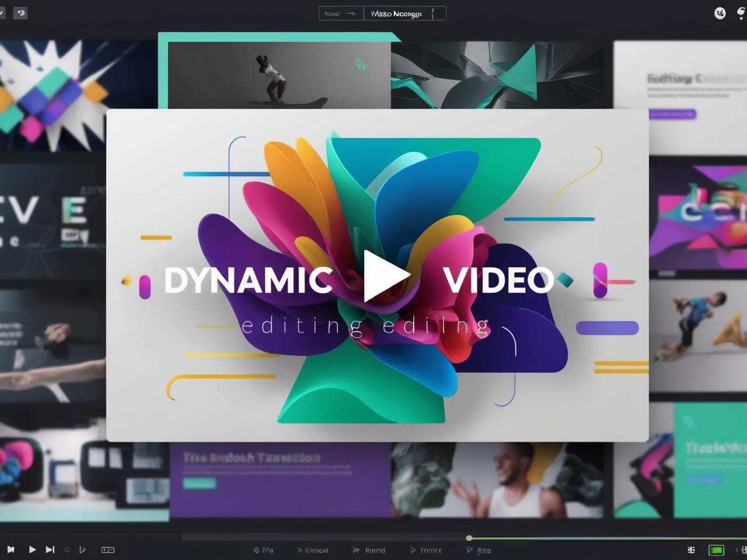This screenshot has height=560, width=747.
Task: Select the 'Closent' tab in bottom toolbar
Action: (313, 550)
